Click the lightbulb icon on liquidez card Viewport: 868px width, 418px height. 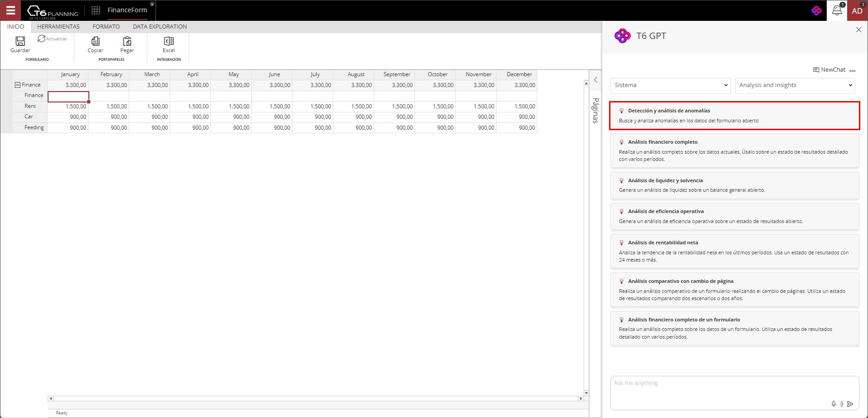click(622, 180)
